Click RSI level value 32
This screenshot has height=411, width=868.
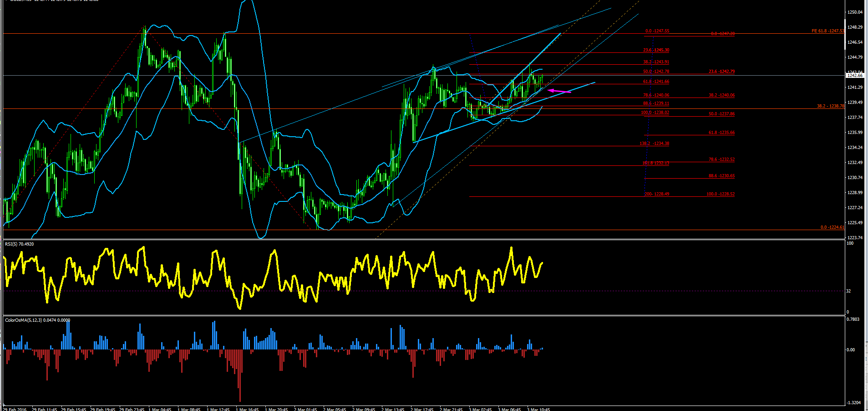[x=848, y=291]
